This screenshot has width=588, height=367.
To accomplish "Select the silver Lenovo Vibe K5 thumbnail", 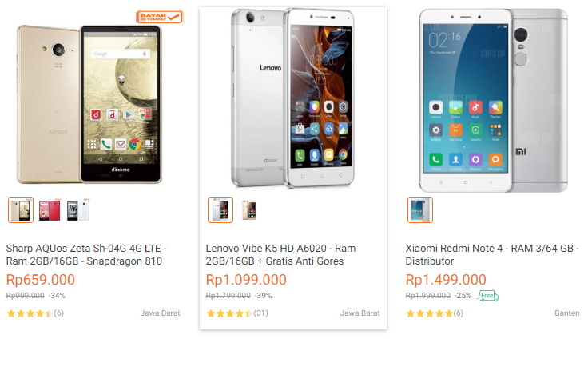I will click(x=220, y=210).
